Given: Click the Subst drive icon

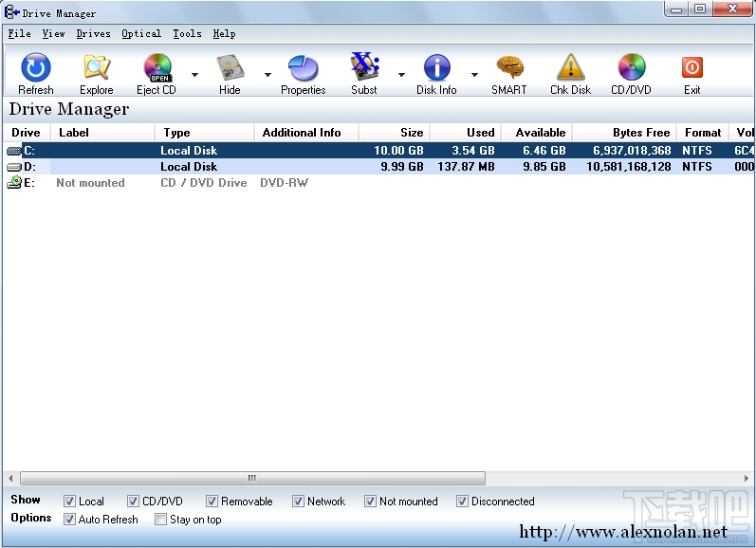Looking at the screenshot, I should 364,66.
